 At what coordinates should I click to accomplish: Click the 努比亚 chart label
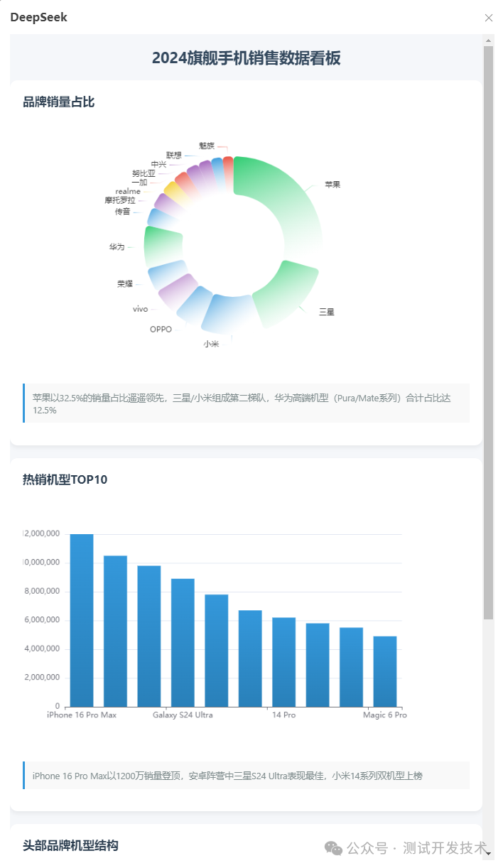(x=144, y=173)
